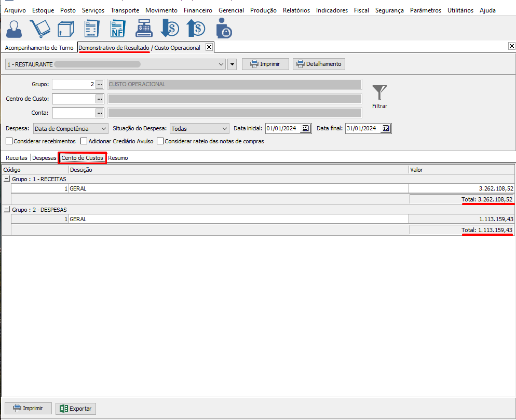
Task: Open the NF invoice toolbar icon
Action: (118, 29)
